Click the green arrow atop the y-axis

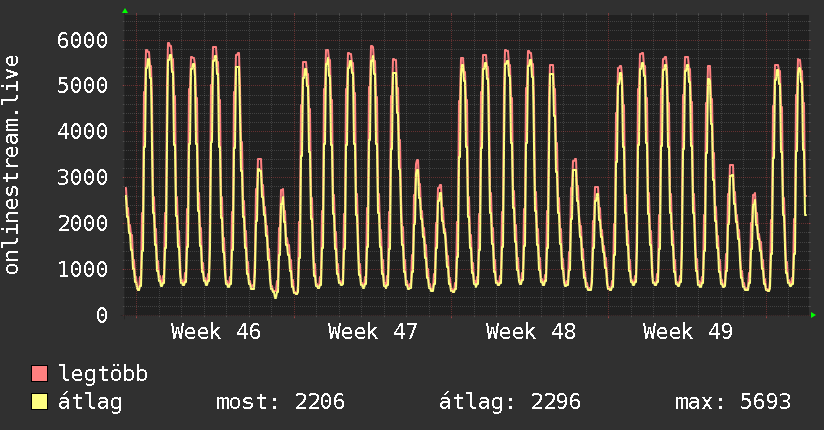point(125,11)
